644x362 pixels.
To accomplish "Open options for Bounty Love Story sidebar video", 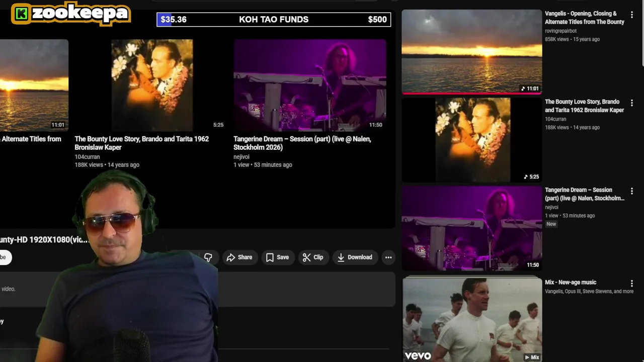I will tap(632, 103).
